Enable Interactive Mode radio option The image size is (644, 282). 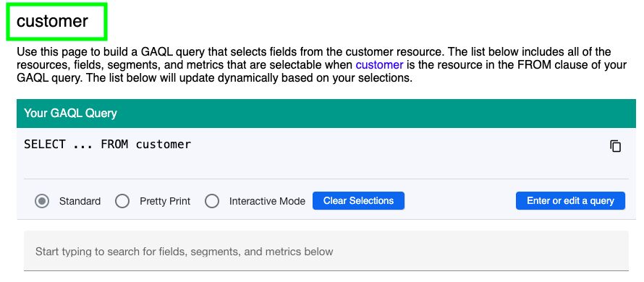(212, 201)
